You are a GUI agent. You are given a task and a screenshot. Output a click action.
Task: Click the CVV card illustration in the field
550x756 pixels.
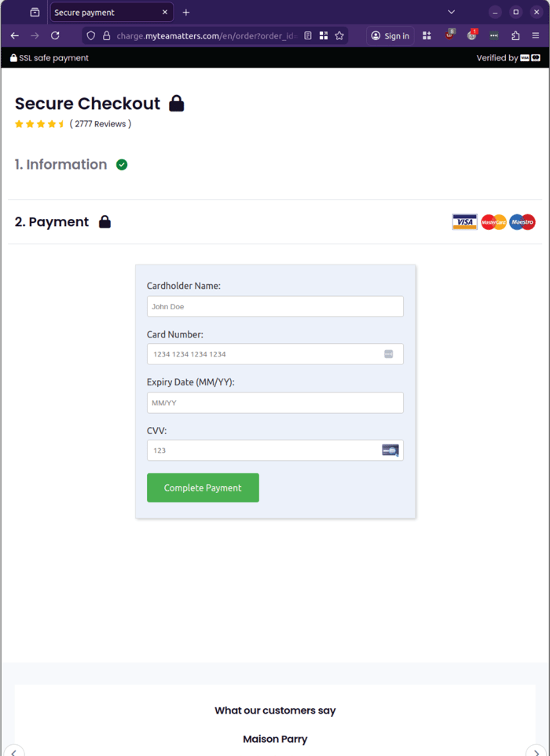[390, 450]
